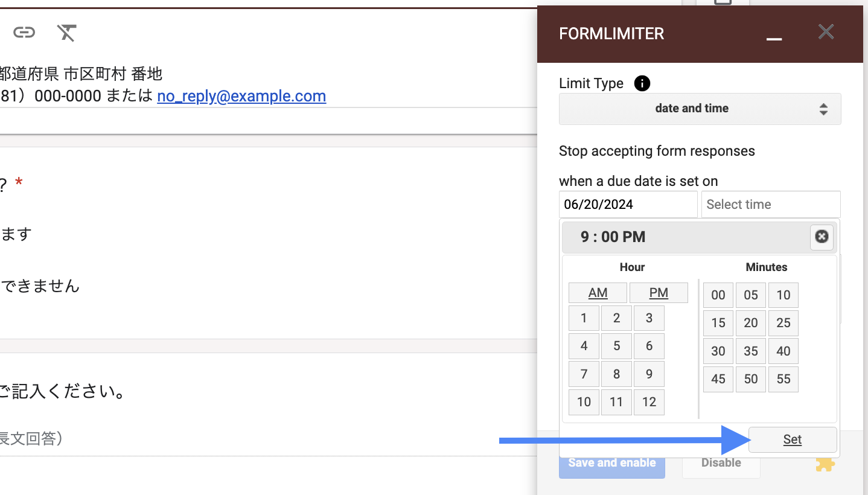
Task: Click the Set button
Action: coord(792,439)
